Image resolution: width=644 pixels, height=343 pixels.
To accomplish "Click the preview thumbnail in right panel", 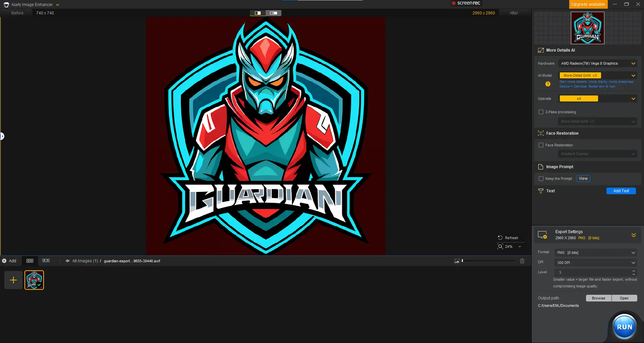I will point(588,28).
